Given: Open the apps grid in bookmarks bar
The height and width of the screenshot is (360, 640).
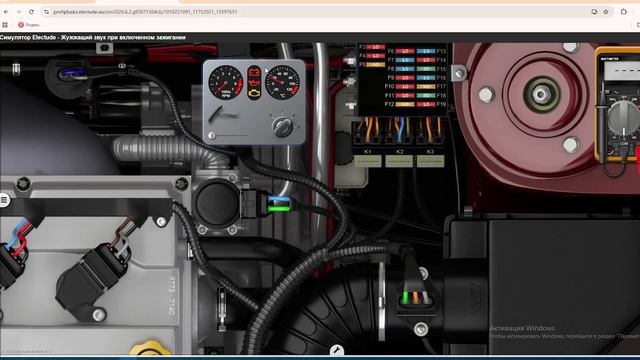Looking at the screenshot, I should click(5, 25).
